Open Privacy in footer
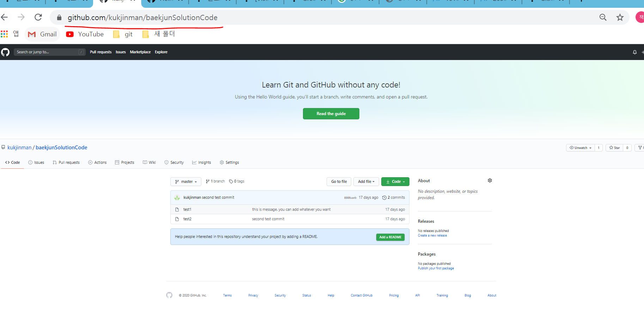 pyautogui.click(x=253, y=295)
